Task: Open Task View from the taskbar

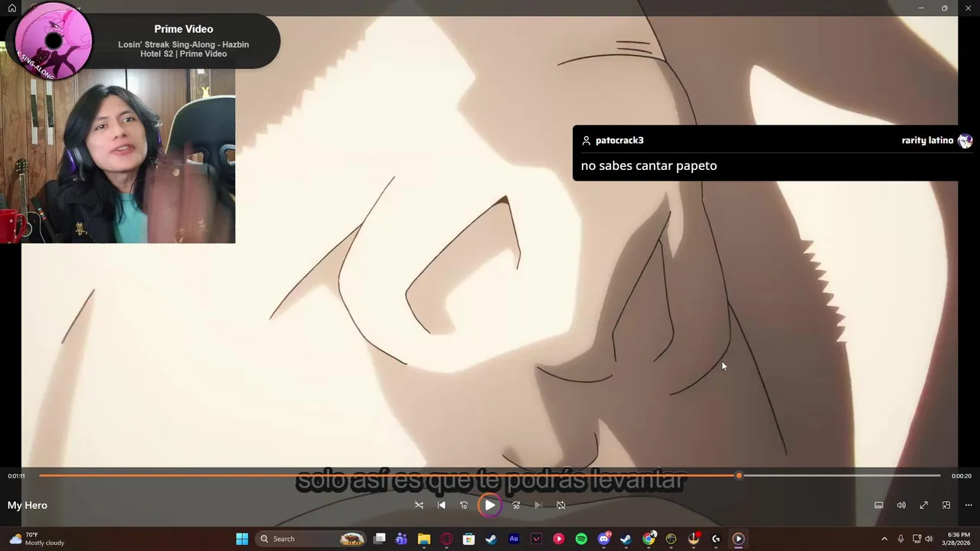Action: coord(380,539)
